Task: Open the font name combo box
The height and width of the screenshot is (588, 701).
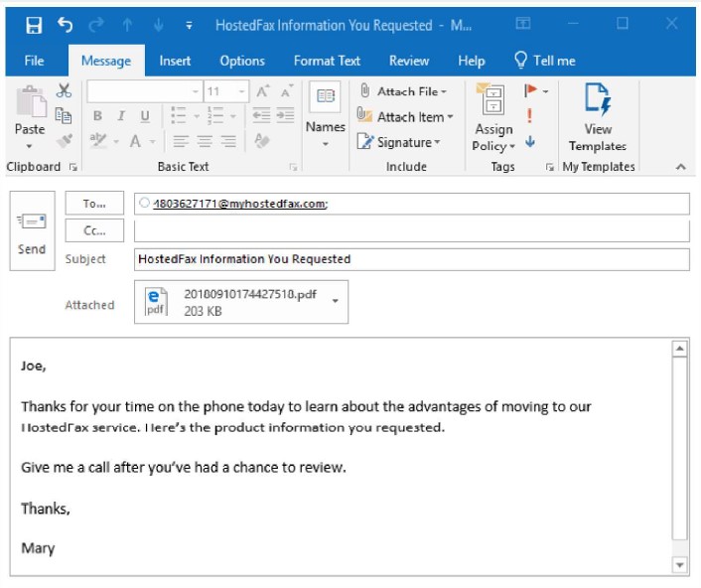Action: tap(145, 91)
